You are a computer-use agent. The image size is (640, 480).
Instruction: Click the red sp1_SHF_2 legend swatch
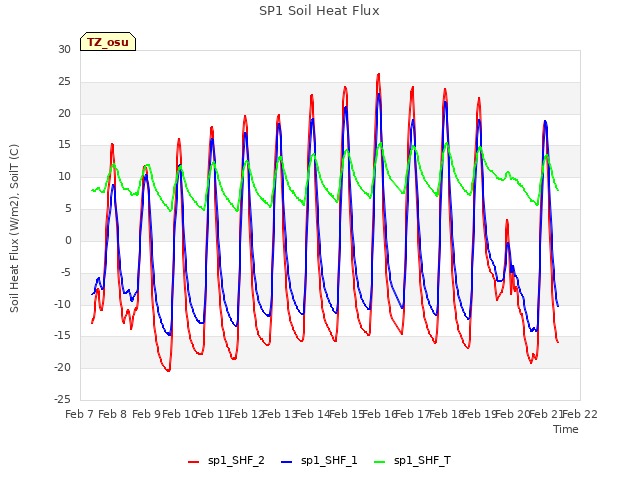(x=193, y=462)
